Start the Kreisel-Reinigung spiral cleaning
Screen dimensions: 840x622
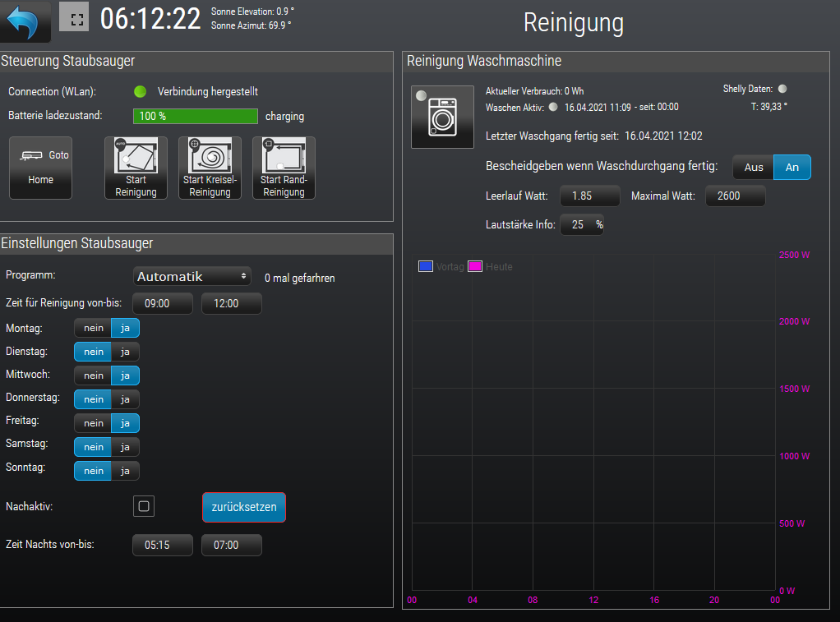pyautogui.click(x=210, y=168)
